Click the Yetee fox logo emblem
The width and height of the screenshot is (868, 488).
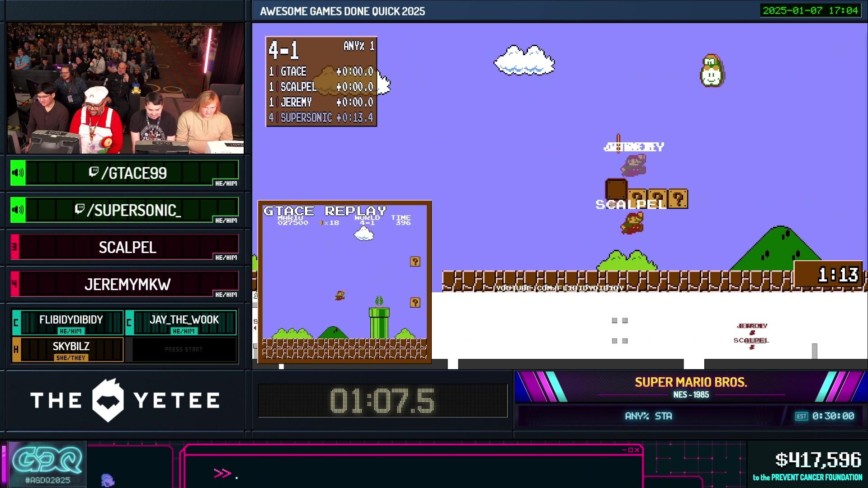coord(108,400)
